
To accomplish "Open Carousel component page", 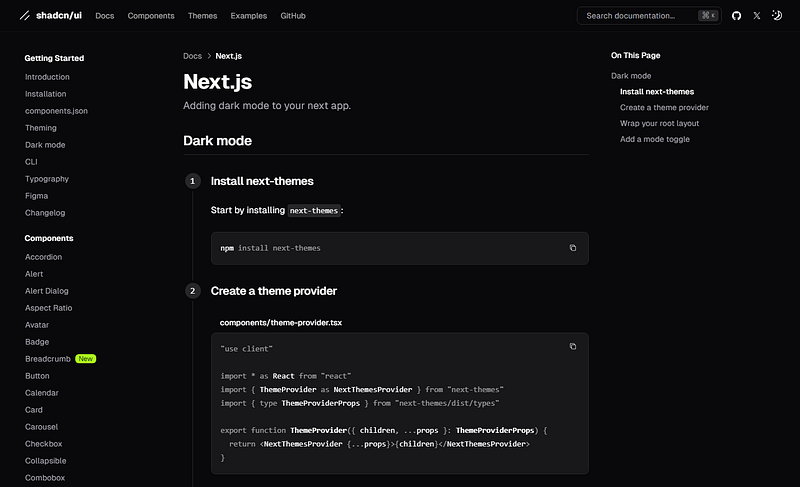I will (x=41, y=427).
